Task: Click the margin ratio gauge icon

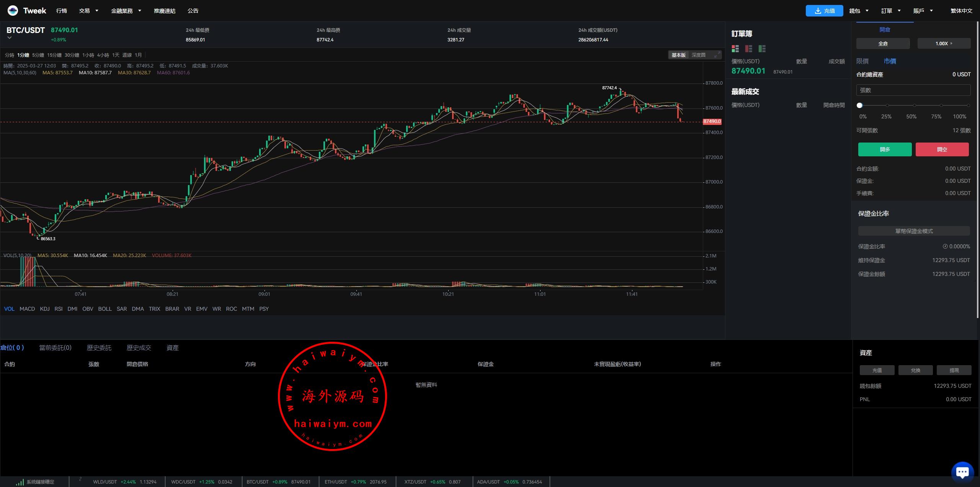Action: 945,247
